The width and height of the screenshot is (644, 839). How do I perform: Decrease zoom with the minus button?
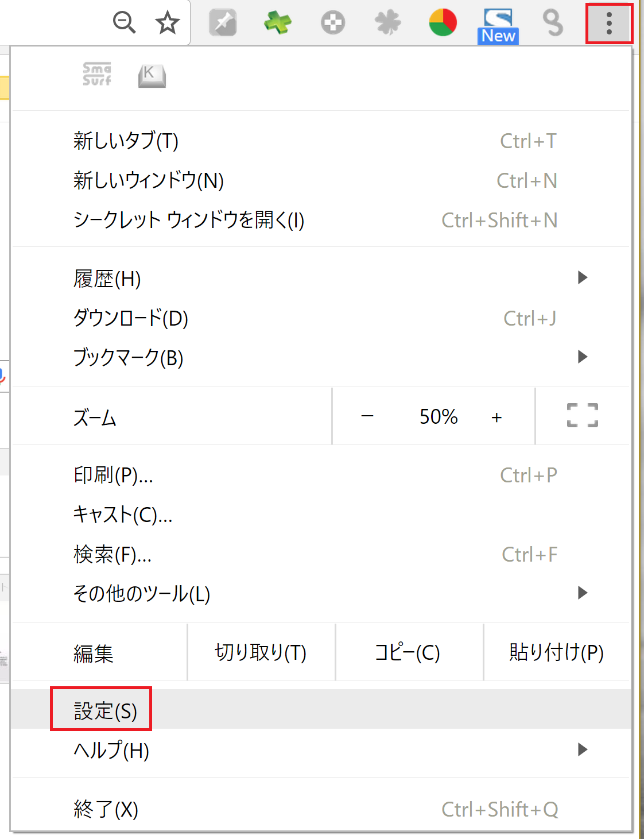pos(367,416)
